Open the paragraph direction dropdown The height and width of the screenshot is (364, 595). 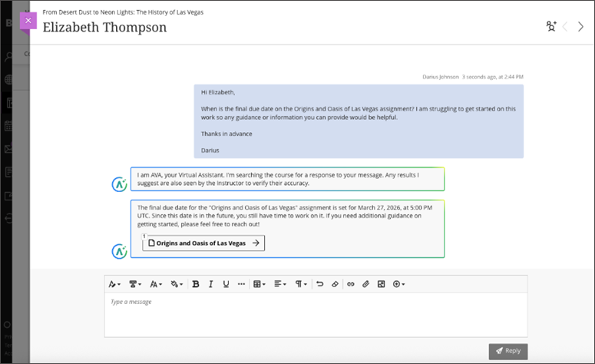pyautogui.click(x=300, y=284)
